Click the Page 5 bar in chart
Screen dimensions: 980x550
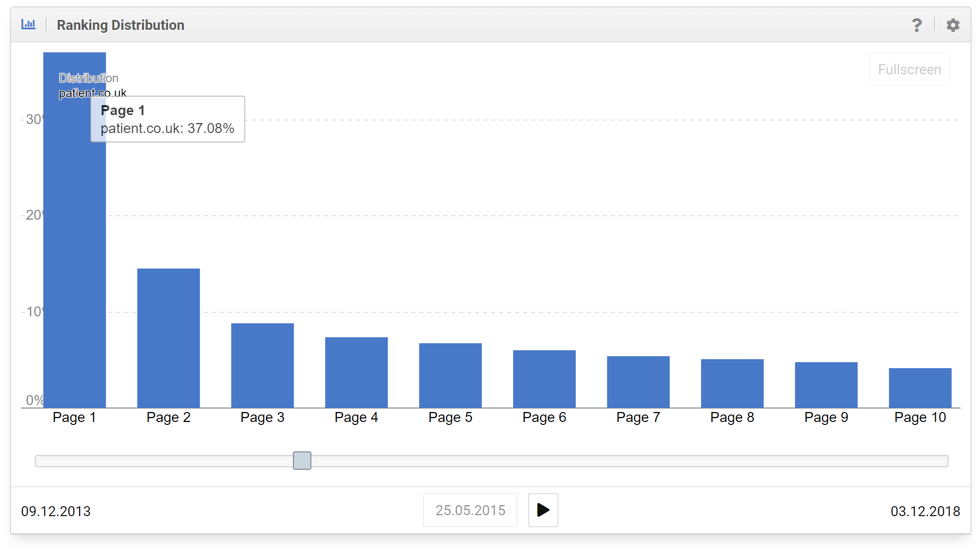tap(450, 376)
